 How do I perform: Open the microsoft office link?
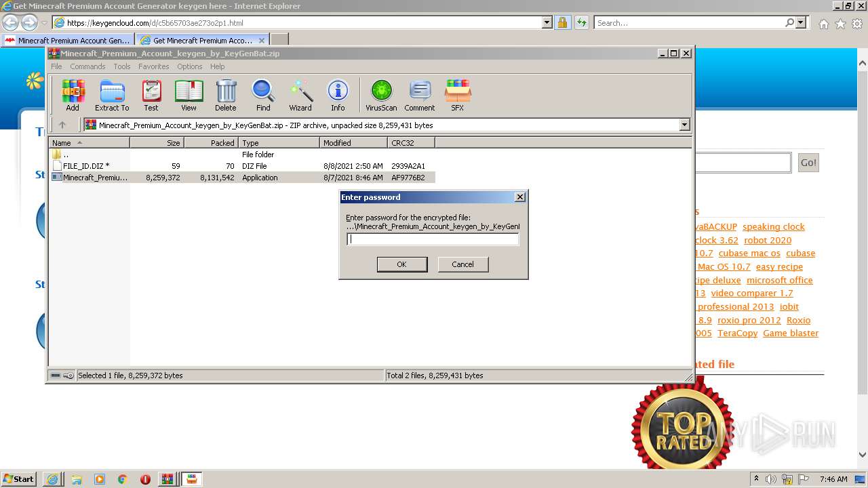pyautogui.click(x=780, y=280)
